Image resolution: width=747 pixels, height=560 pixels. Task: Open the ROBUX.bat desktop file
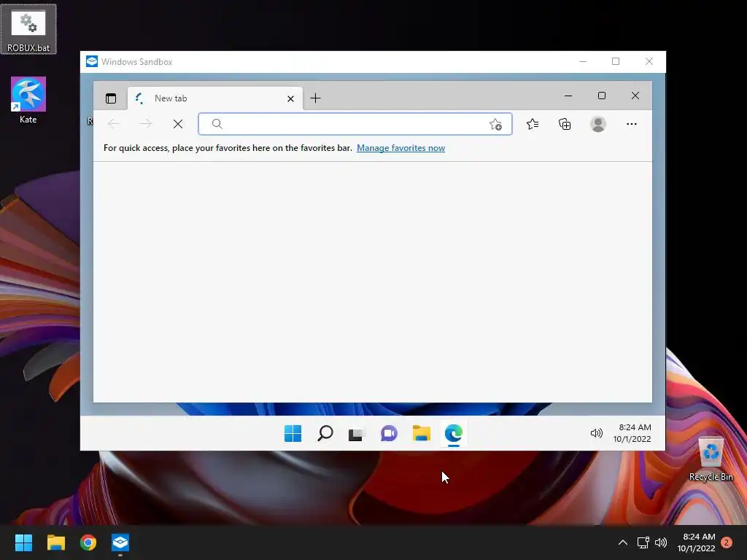click(x=28, y=29)
